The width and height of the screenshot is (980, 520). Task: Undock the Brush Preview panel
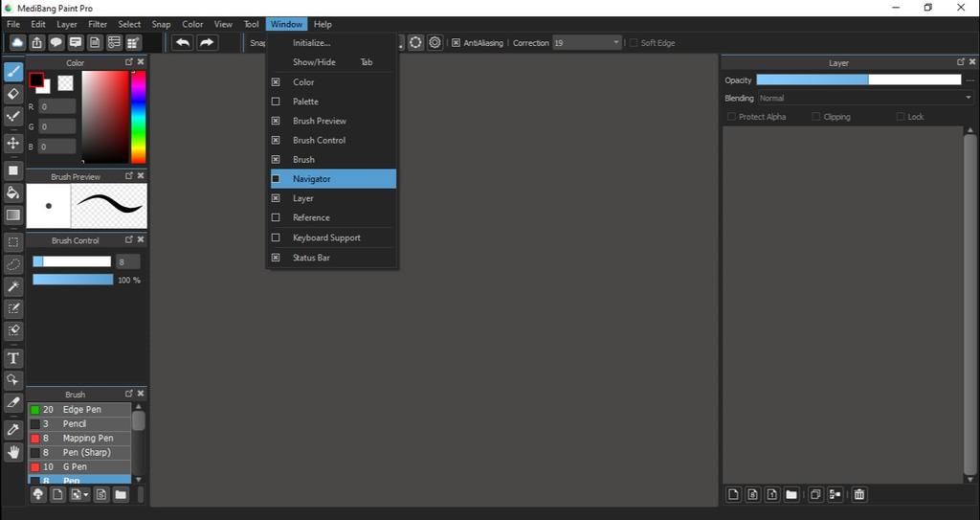click(x=129, y=176)
